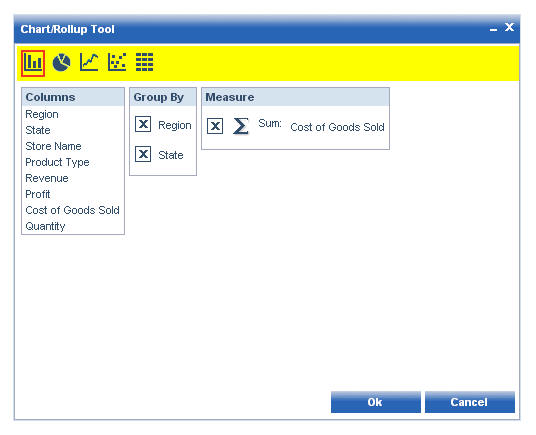
Task: Click the Cancel button
Action: click(470, 402)
